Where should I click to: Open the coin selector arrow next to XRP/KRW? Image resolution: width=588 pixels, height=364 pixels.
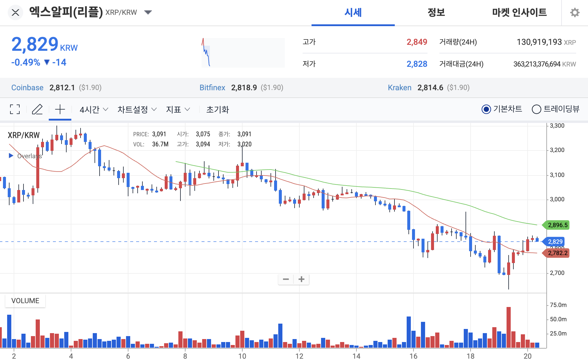pos(148,12)
